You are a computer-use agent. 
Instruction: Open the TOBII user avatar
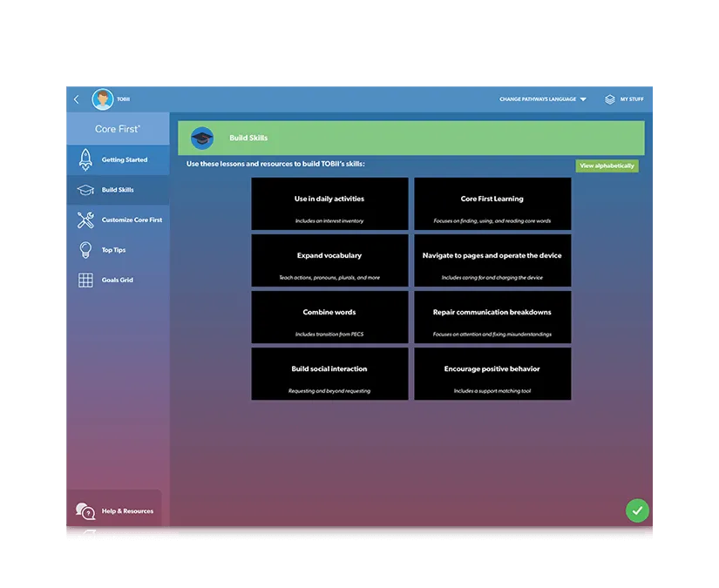point(103,99)
